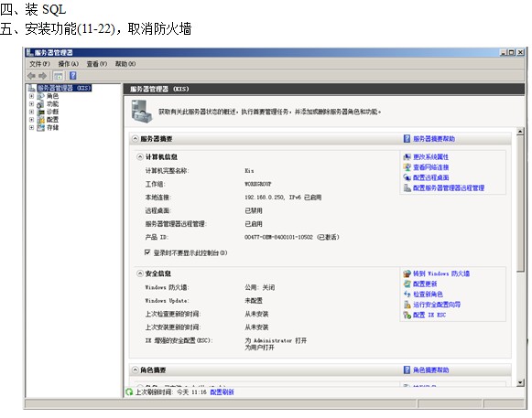Click the 公用: 关闭 firewall status text
The height and width of the screenshot is (418, 532).
click(x=259, y=287)
